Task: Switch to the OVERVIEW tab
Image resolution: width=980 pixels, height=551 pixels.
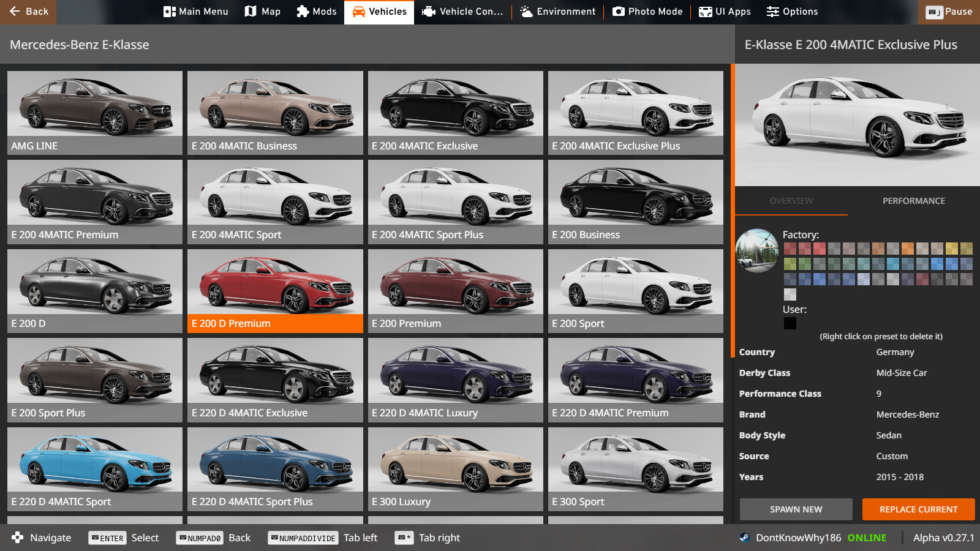Action: (x=791, y=201)
